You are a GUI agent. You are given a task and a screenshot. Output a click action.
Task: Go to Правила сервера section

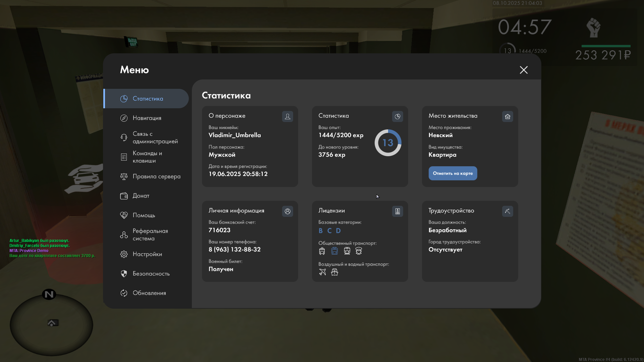[156, 176]
